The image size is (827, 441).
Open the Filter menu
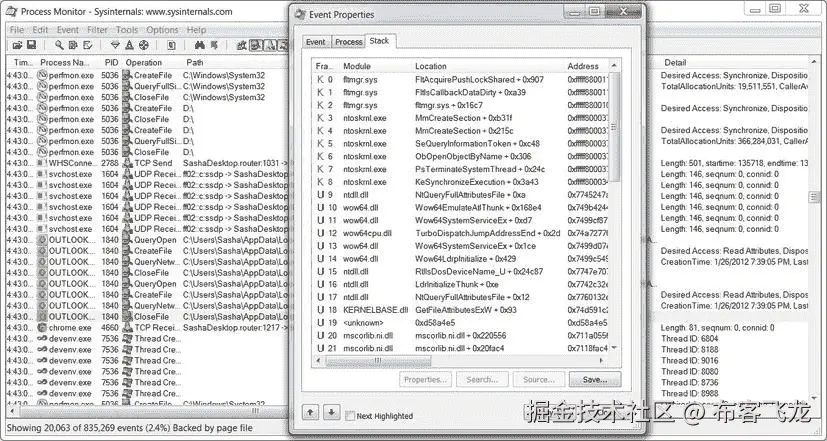pyautogui.click(x=97, y=30)
